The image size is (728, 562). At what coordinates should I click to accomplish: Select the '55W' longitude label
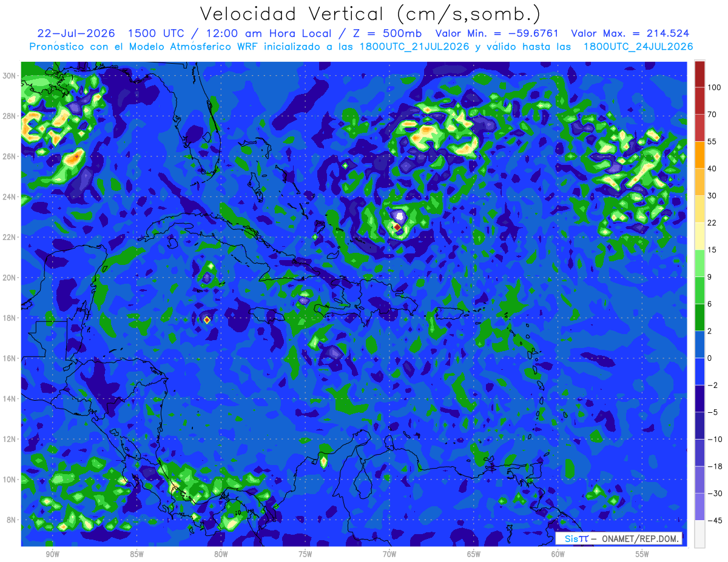coord(642,554)
